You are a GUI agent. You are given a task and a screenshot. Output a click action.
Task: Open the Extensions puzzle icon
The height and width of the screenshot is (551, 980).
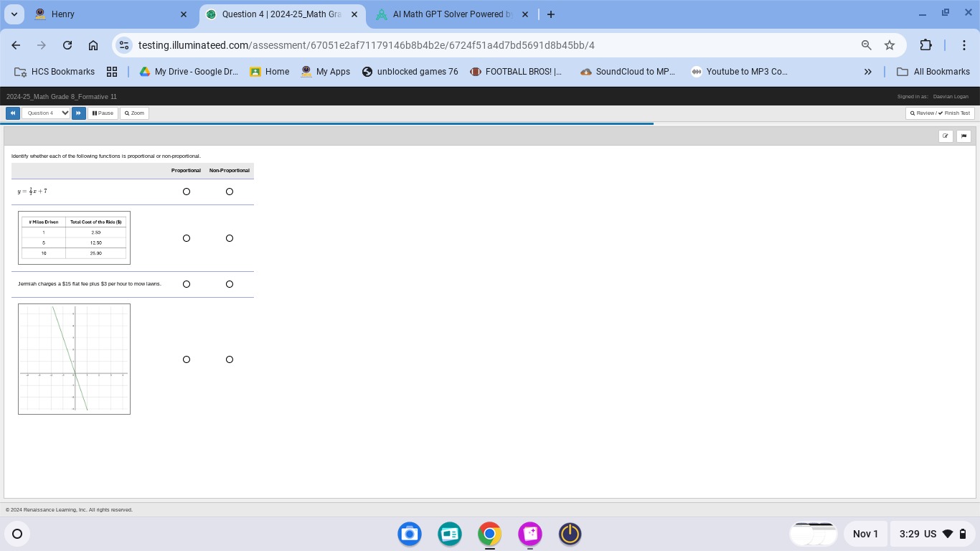[x=925, y=45]
